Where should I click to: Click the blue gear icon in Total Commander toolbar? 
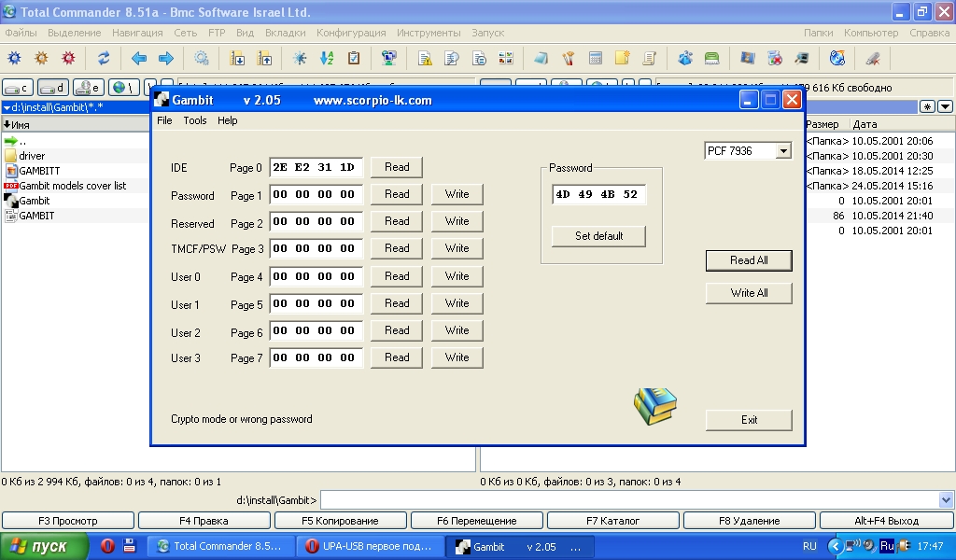tap(14, 59)
